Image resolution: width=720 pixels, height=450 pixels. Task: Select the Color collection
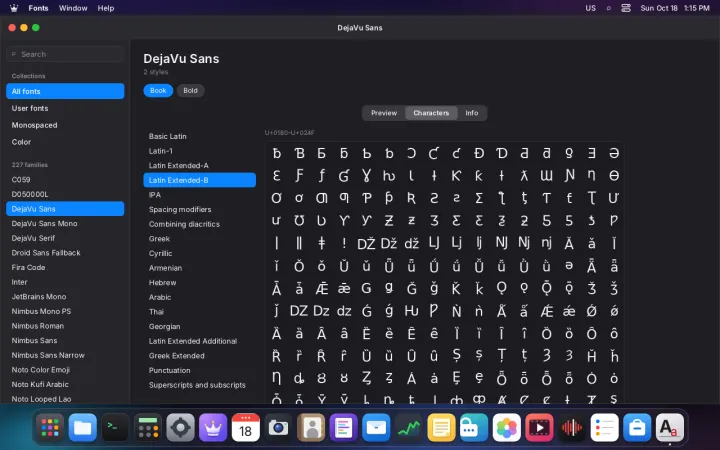tap(65, 142)
